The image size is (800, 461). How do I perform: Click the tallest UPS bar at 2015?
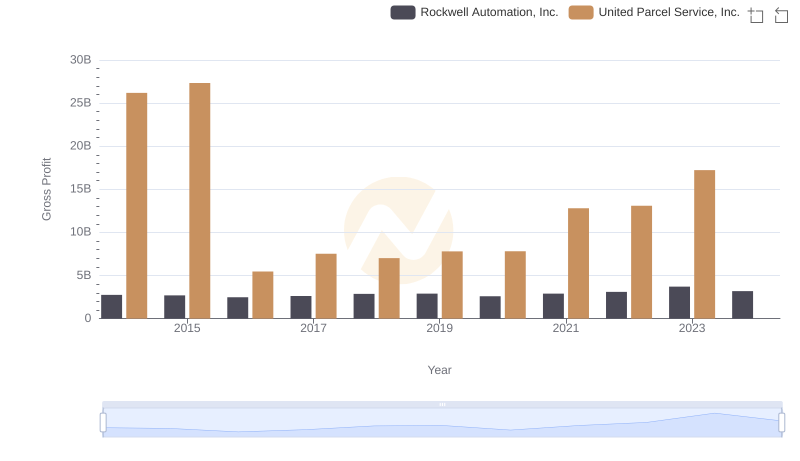coord(199,201)
